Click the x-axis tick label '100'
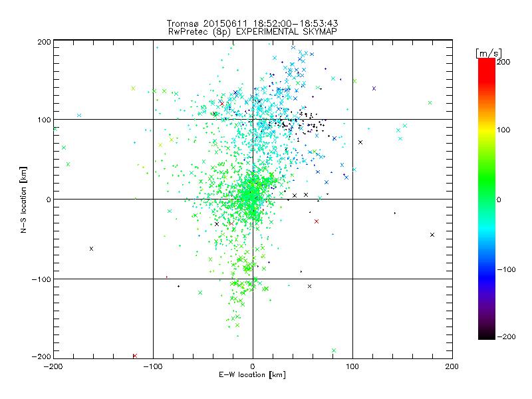 352,366
